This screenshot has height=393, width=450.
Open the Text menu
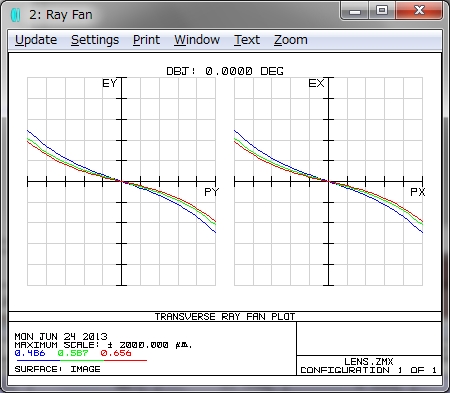pyautogui.click(x=247, y=40)
